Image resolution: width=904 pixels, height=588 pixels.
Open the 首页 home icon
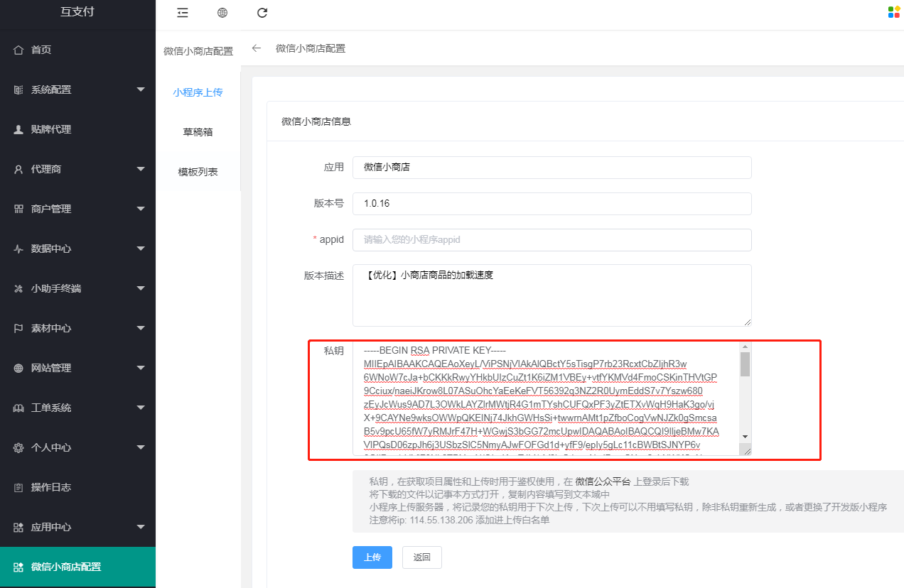pos(18,50)
